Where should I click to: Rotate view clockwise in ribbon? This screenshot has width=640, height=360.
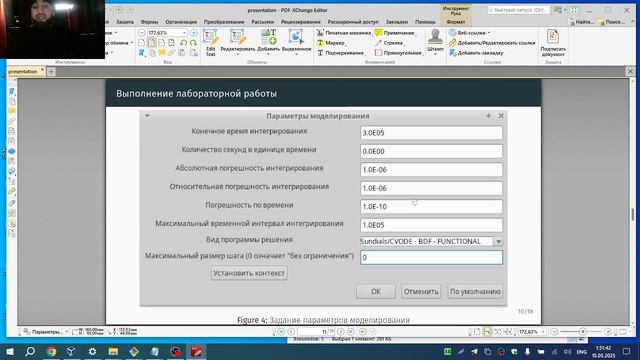(193, 43)
